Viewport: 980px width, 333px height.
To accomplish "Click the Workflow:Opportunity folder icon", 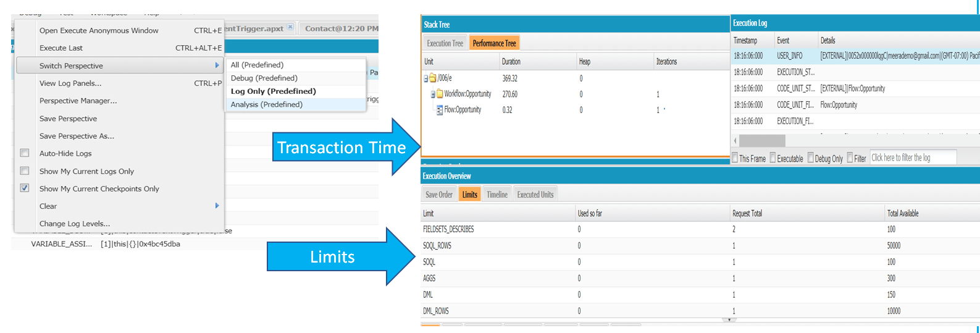I will (x=440, y=94).
